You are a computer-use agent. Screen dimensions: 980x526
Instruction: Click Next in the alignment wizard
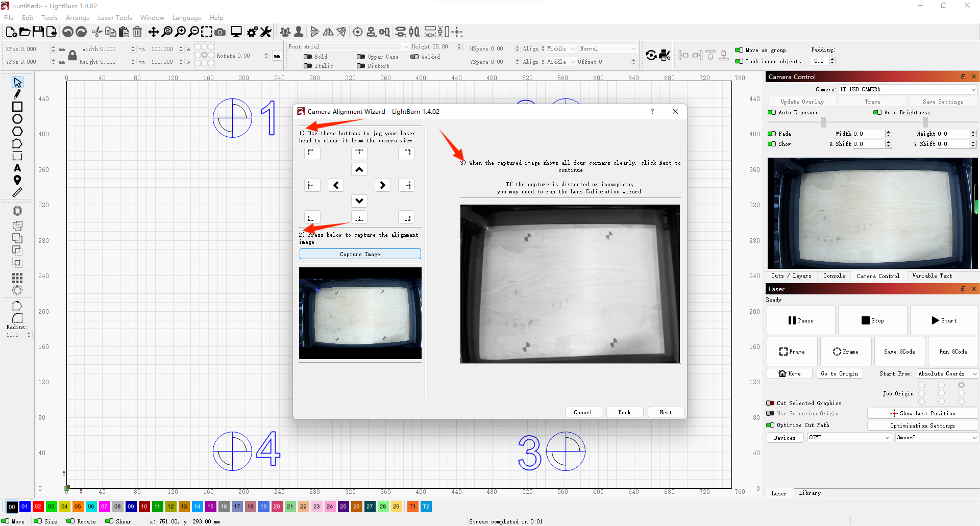(x=666, y=412)
